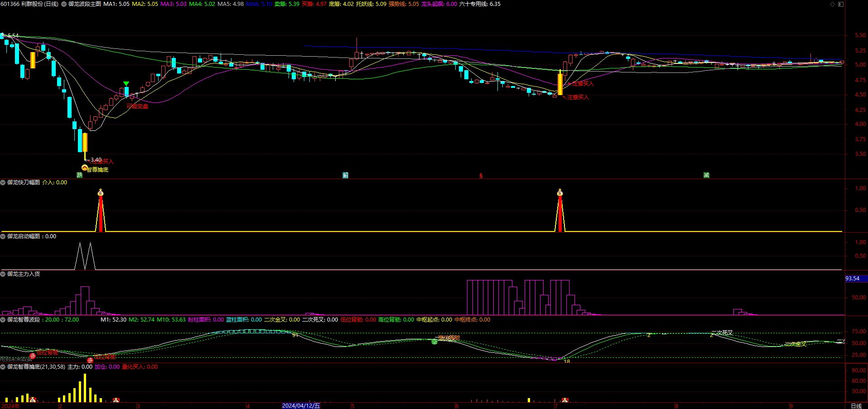Click the 3.40 low price label
Screen dimensions: 868x409
pos(96,160)
